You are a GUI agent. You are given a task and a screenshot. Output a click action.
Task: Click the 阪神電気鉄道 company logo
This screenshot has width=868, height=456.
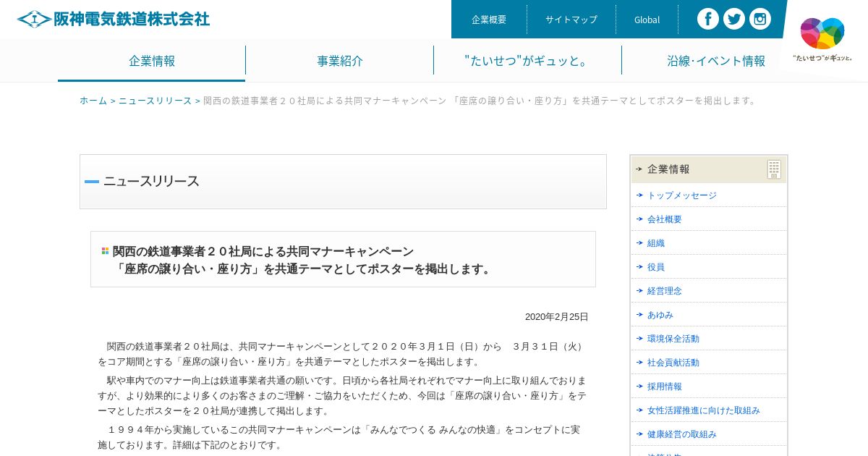coord(114,19)
